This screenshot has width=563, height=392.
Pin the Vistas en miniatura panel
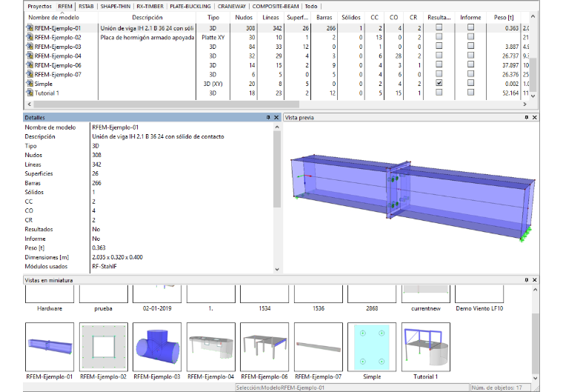tap(527, 280)
